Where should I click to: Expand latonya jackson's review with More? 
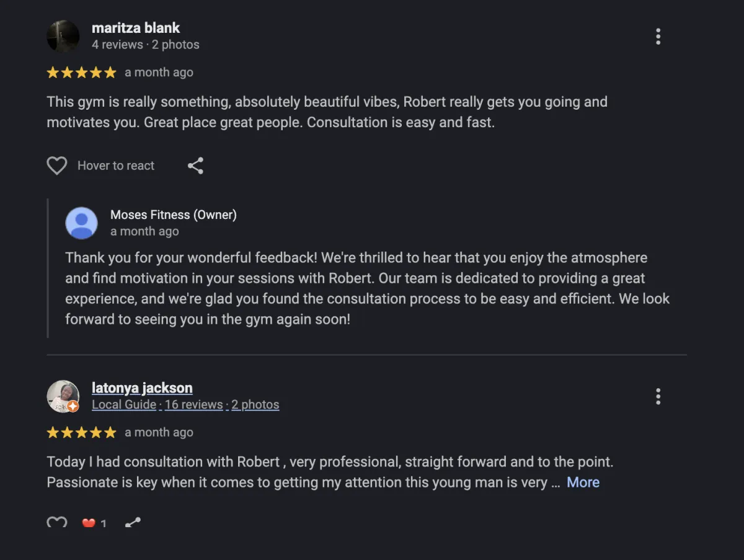click(583, 482)
